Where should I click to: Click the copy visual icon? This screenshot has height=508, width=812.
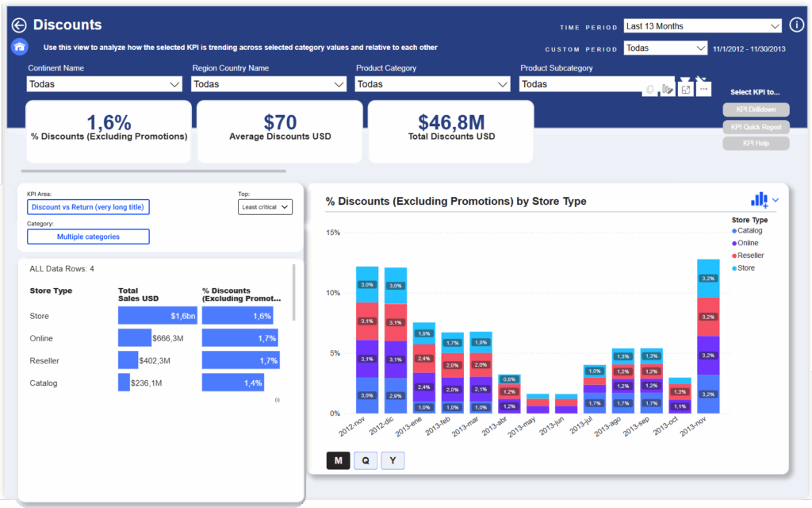point(650,90)
